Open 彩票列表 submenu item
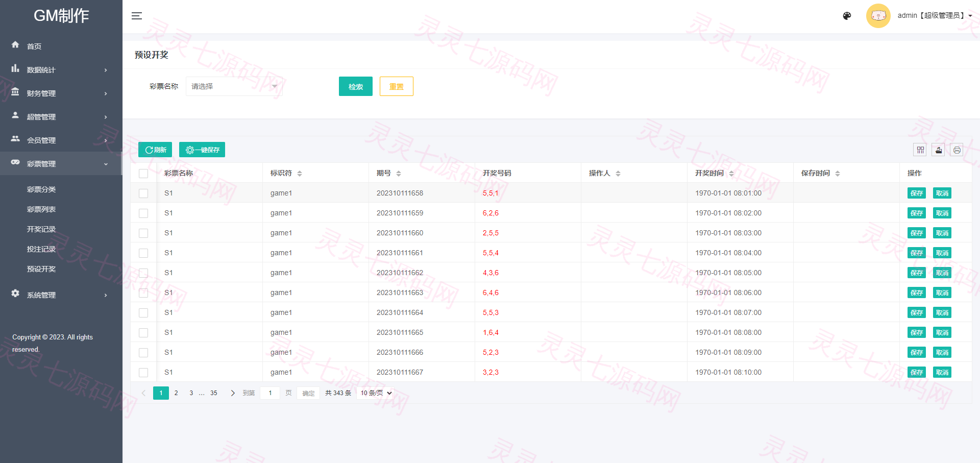980x463 pixels. pyautogui.click(x=41, y=209)
